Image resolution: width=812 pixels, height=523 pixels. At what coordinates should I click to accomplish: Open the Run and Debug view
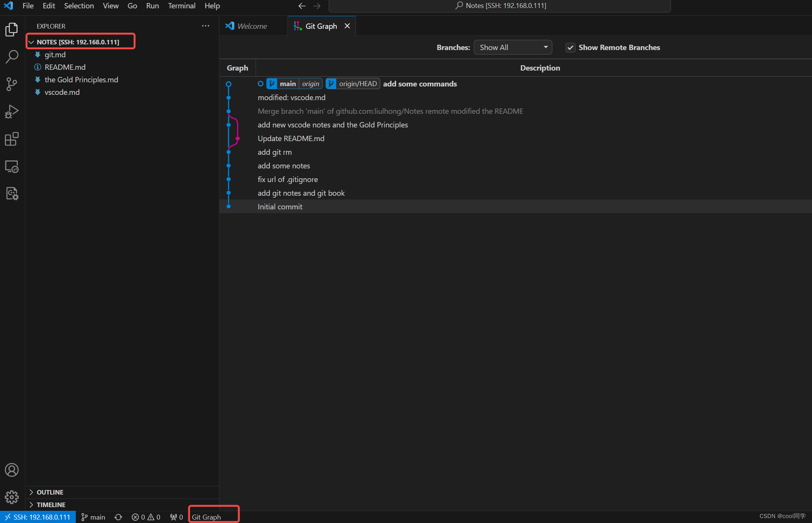coord(12,112)
